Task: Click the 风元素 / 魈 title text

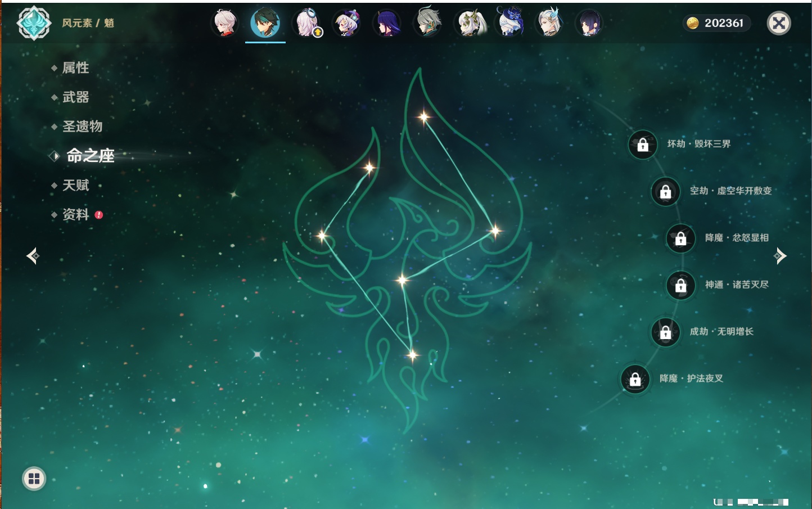Action: click(x=88, y=23)
